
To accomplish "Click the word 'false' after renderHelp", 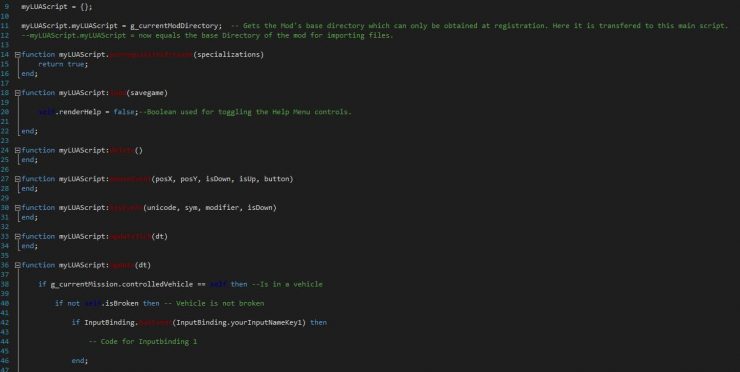I will click(124, 112).
